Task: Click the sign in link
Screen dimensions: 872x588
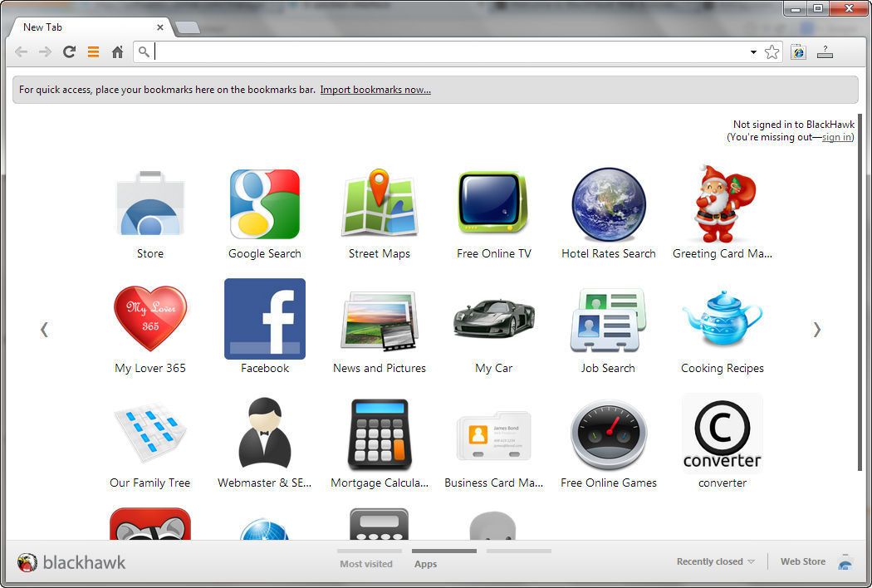Action: 836,137
